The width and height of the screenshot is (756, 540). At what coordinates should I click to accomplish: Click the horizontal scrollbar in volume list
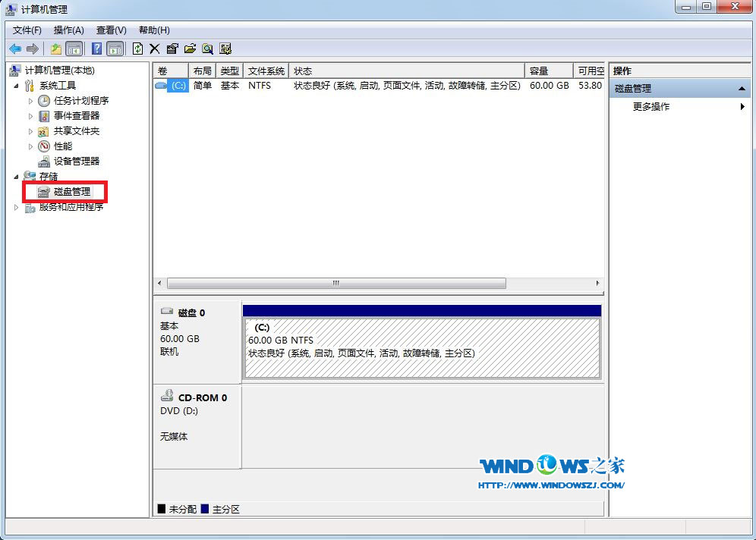(x=335, y=284)
